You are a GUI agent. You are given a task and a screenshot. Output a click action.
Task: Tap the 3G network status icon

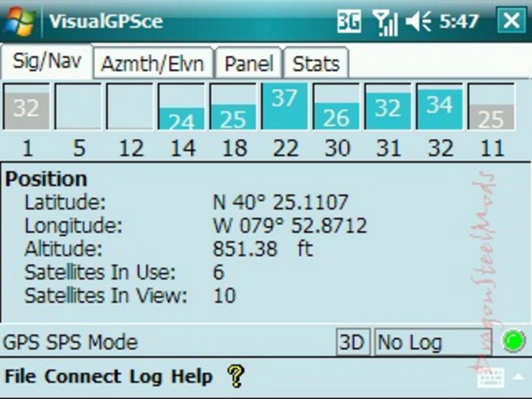(348, 21)
